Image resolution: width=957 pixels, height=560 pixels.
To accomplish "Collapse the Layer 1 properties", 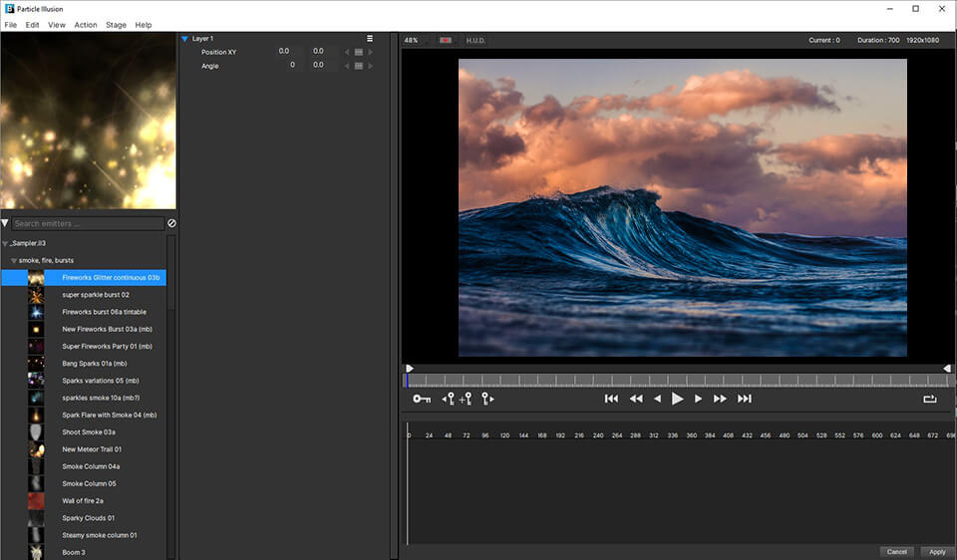I will [184, 39].
